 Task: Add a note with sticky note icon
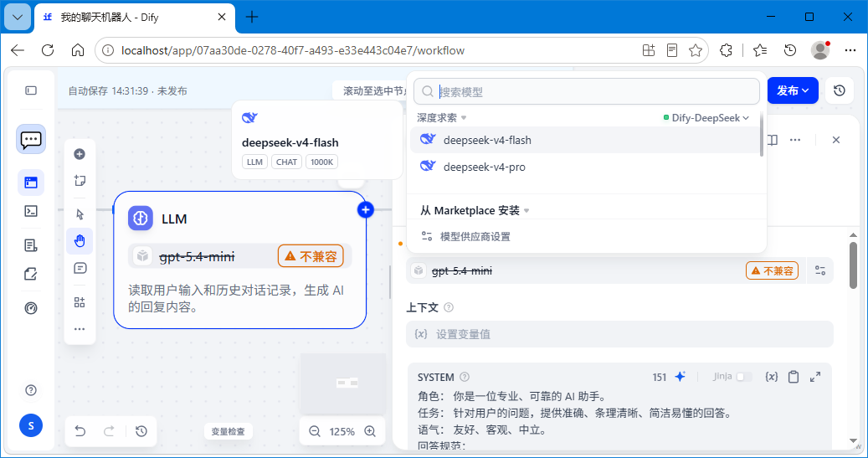pyautogui.click(x=80, y=181)
